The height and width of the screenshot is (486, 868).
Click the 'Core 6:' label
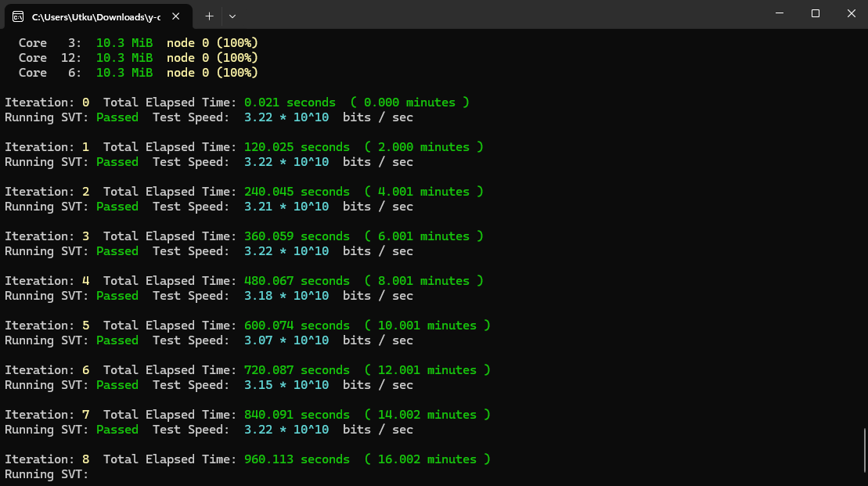pyautogui.click(x=50, y=73)
